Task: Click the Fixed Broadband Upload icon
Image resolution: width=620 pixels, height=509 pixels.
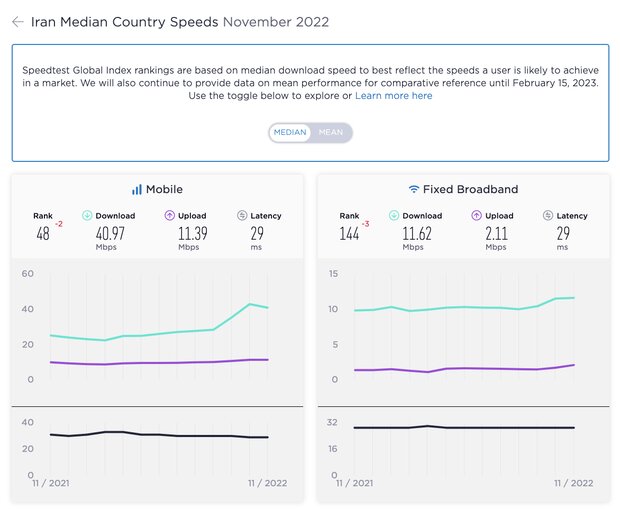Action: click(477, 215)
